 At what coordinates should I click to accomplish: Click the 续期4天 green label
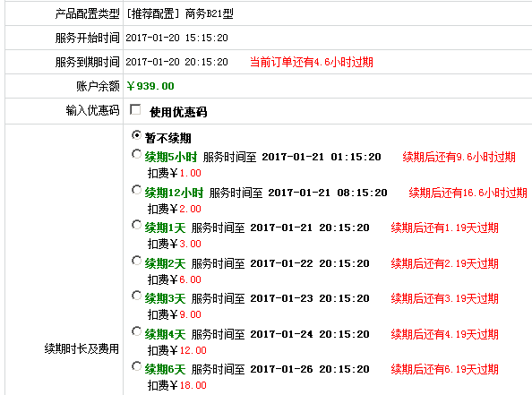pos(165,334)
